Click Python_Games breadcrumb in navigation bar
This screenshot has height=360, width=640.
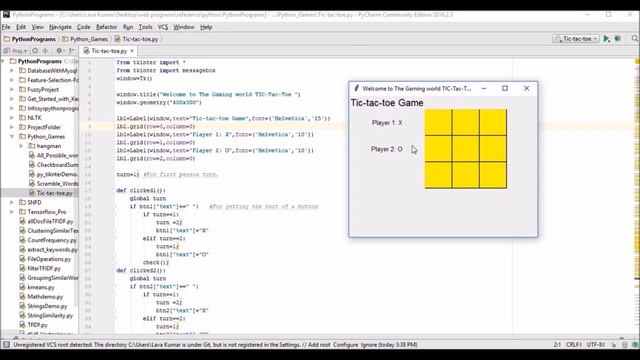point(85,39)
